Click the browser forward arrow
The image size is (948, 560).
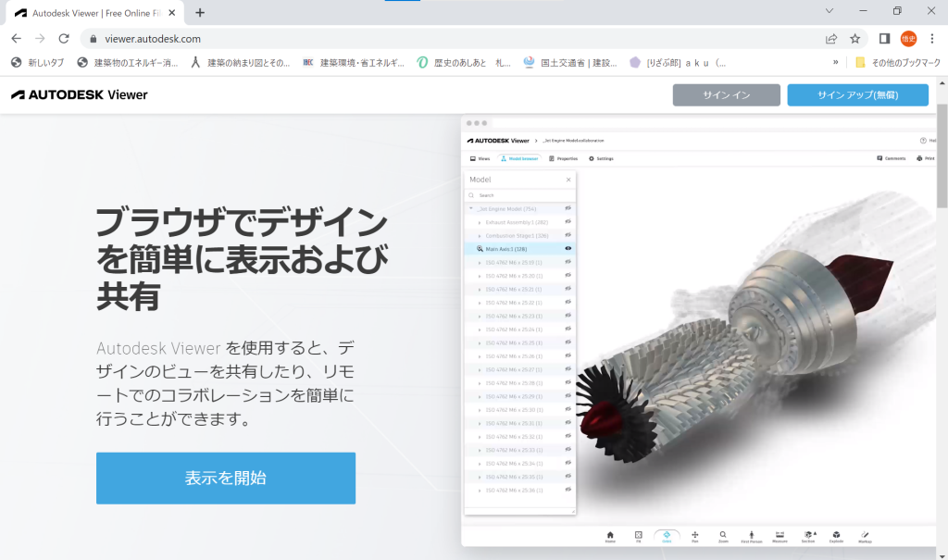point(40,39)
